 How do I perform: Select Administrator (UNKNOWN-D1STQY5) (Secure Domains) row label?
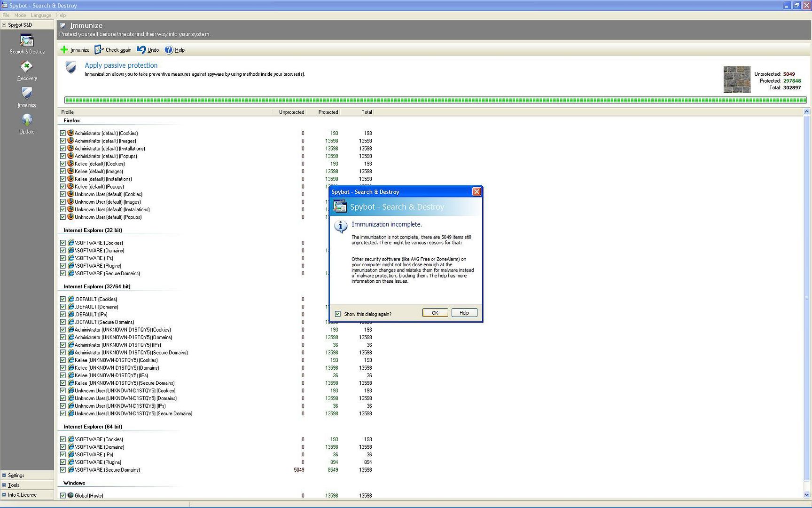131,353
